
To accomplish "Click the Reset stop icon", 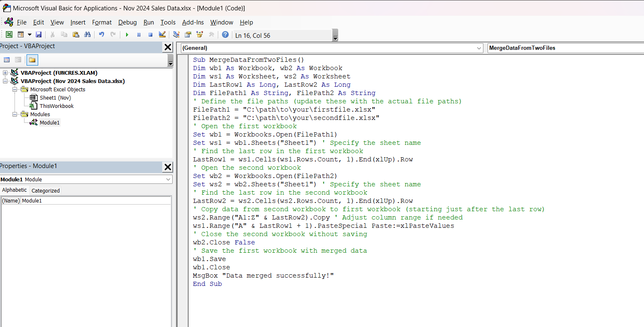I will tap(150, 35).
